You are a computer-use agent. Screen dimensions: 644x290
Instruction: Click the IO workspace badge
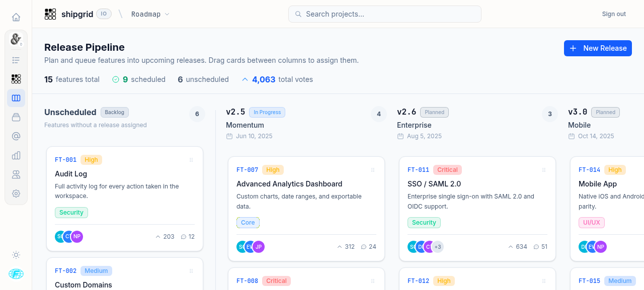[104, 14]
